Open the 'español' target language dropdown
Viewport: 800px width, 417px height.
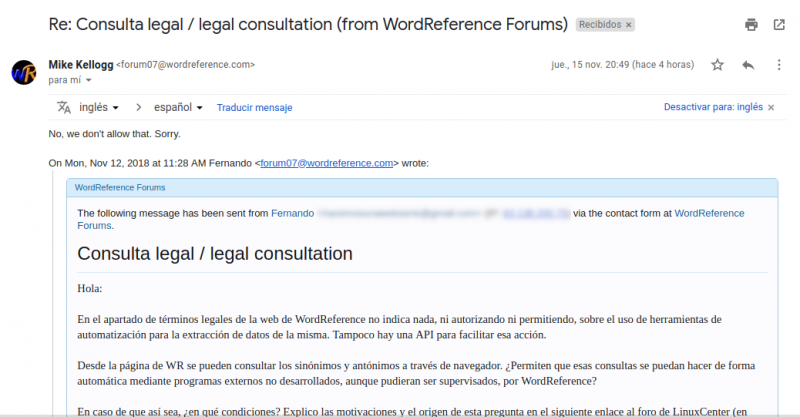182,107
